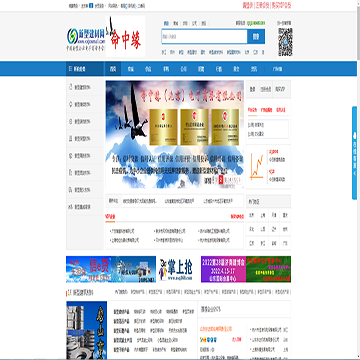Click the main carousel banner with gold certificates

coord(175,135)
